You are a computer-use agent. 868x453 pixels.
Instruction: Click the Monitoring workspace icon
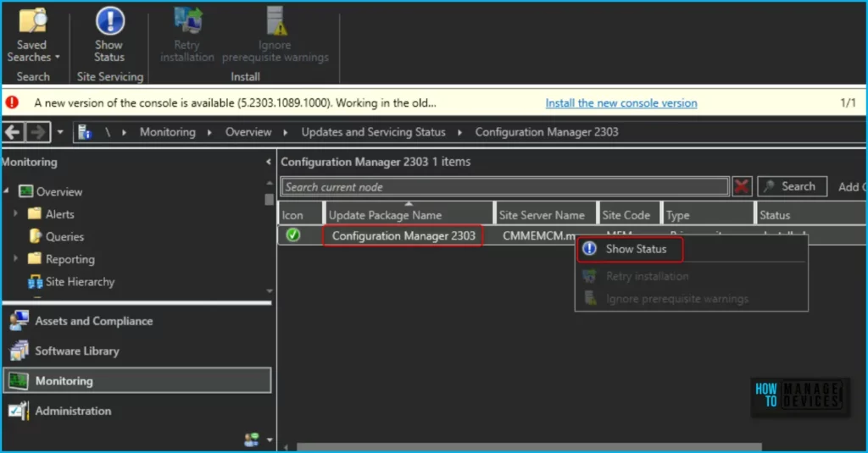pos(19,380)
